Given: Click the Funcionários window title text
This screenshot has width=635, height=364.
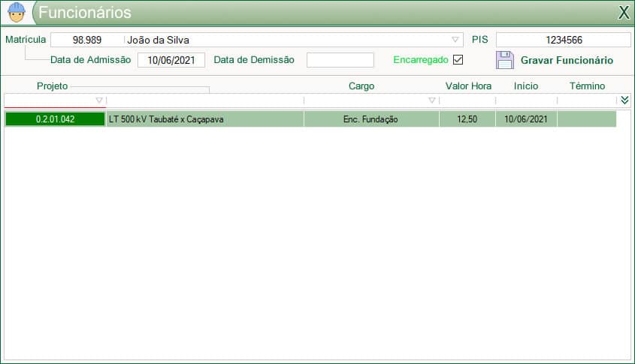Looking at the screenshot, I should point(85,13).
